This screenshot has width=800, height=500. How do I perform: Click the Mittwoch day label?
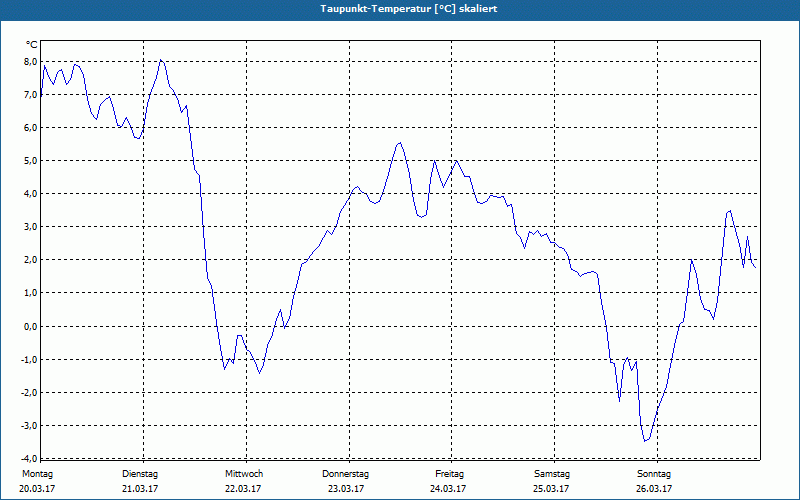pyautogui.click(x=244, y=474)
